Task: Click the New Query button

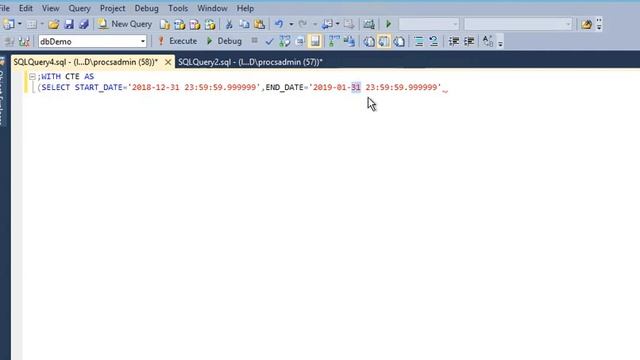Action: [x=125, y=24]
